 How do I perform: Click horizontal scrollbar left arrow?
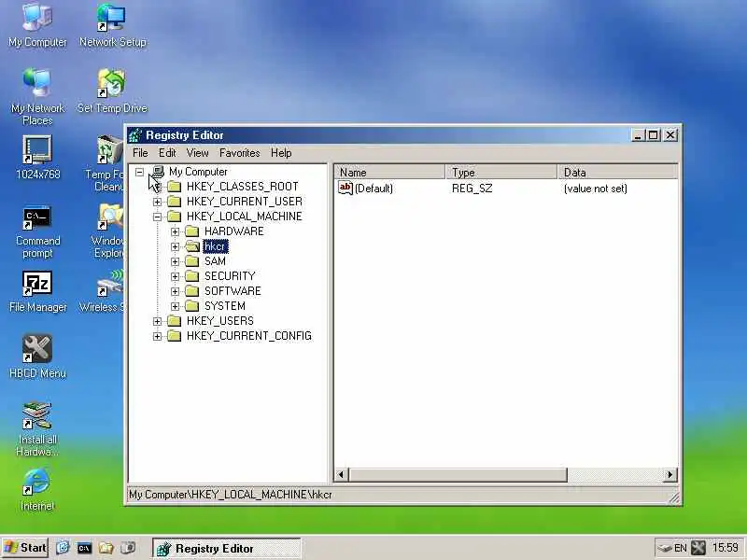coord(341,474)
